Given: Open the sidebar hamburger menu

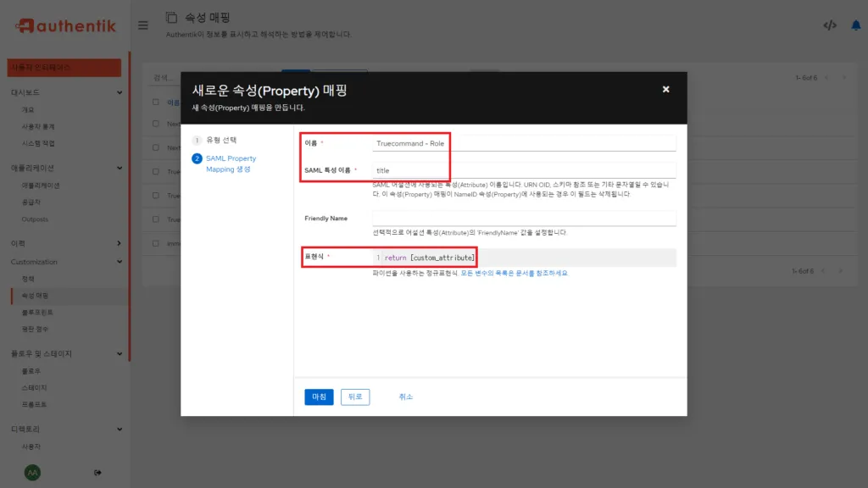Looking at the screenshot, I should [x=143, y=25].
